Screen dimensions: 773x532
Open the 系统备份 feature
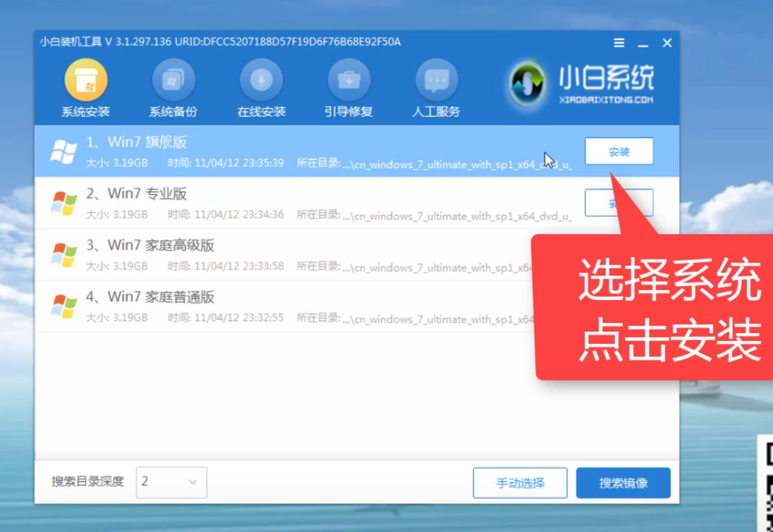click(173, 81)
